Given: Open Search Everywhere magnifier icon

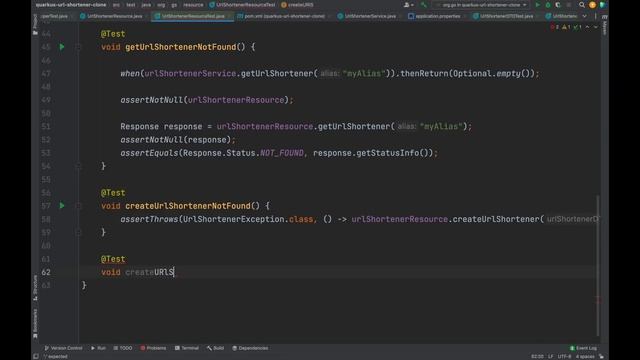Looking at the screenshot, I should [x=582, y=5].
